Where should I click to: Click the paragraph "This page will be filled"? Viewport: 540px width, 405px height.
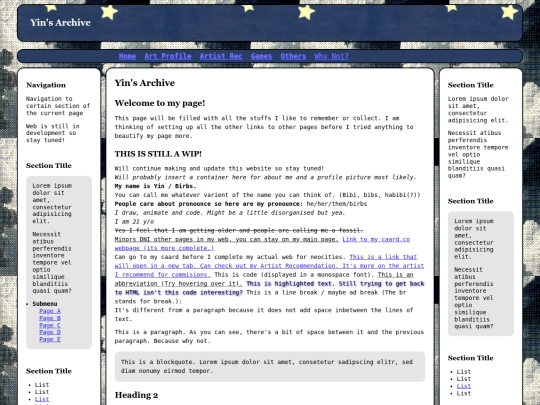[x=264, y=127]
